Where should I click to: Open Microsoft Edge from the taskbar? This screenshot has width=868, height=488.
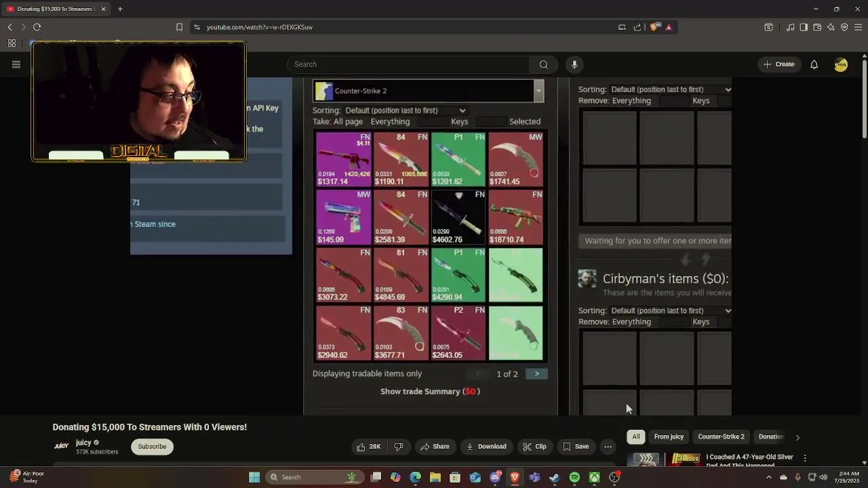tap(416, 477)
